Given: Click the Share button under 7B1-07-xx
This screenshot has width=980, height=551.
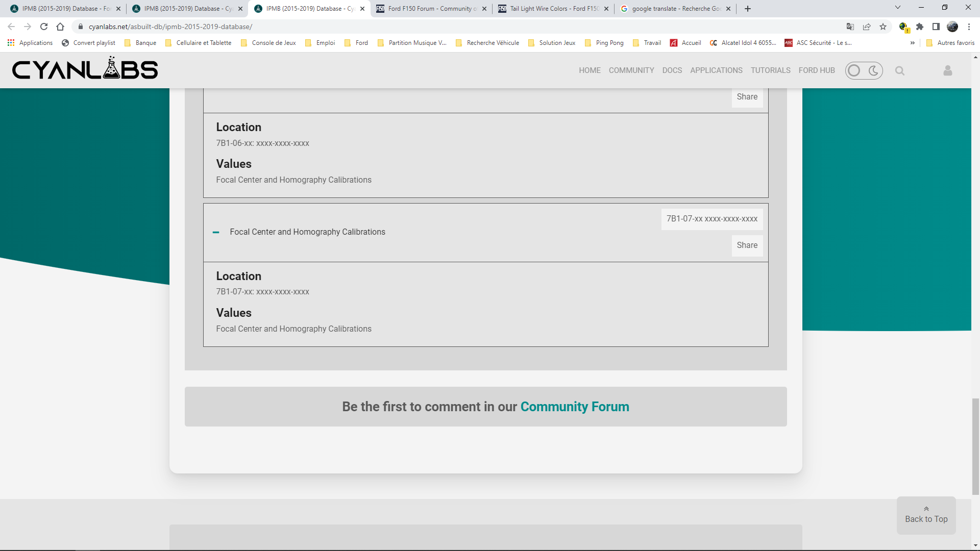Looking at the screenshot, I should tap(747, 245).
